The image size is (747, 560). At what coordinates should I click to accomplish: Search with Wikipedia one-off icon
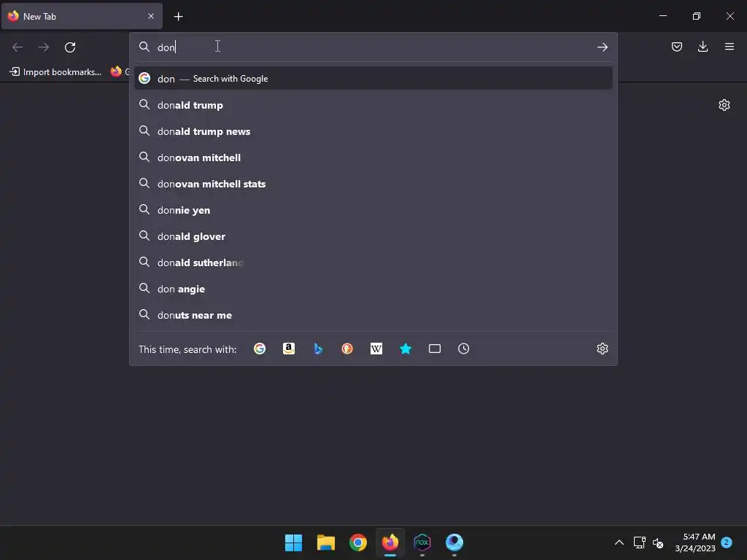pos(376,349)
